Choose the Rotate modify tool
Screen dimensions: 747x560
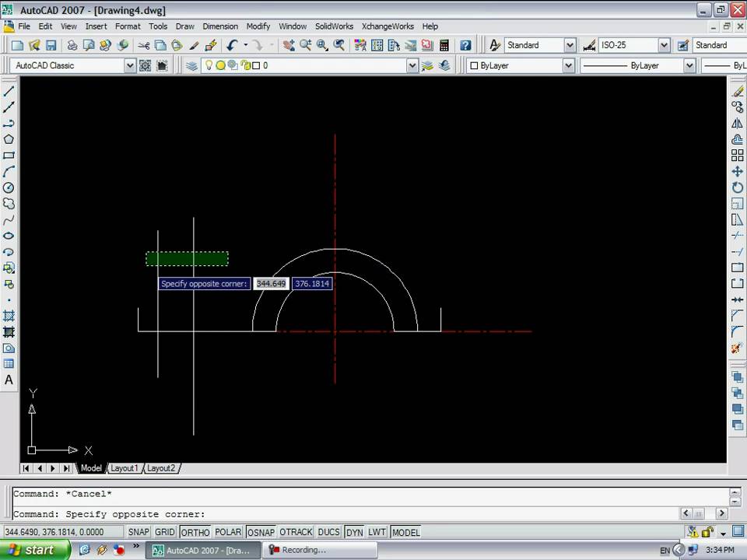(x=737, y=187)
